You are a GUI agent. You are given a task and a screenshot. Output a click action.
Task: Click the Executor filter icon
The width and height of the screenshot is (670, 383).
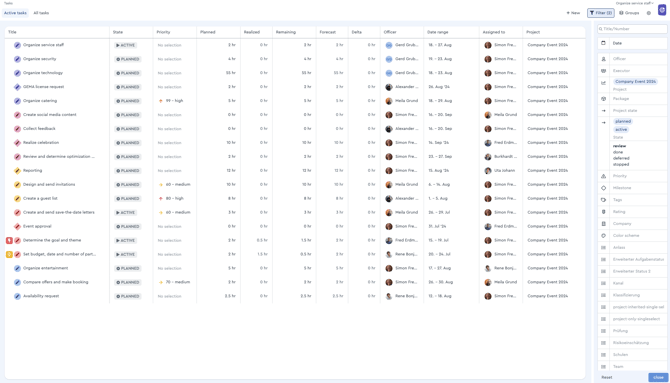pos(603,71)
